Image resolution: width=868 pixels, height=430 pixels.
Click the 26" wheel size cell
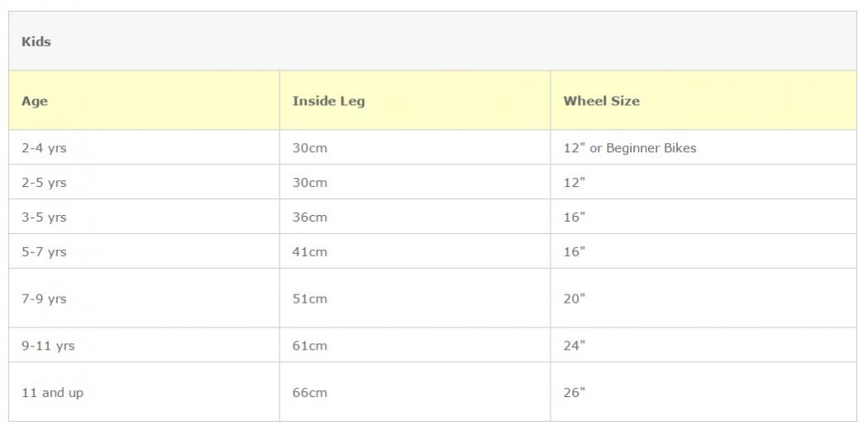point(575,393)
